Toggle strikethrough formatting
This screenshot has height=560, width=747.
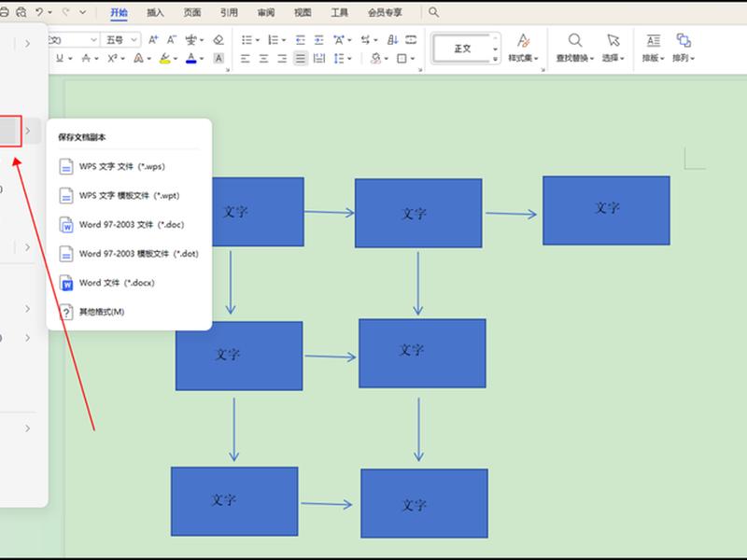(86, 58)
